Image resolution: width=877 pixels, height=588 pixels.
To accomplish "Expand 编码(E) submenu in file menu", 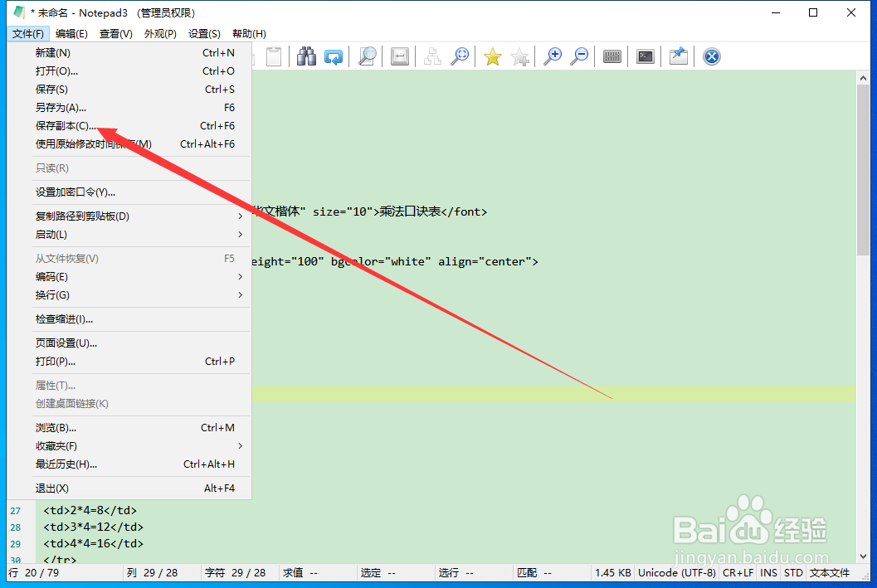I will [x=129, y=277].
